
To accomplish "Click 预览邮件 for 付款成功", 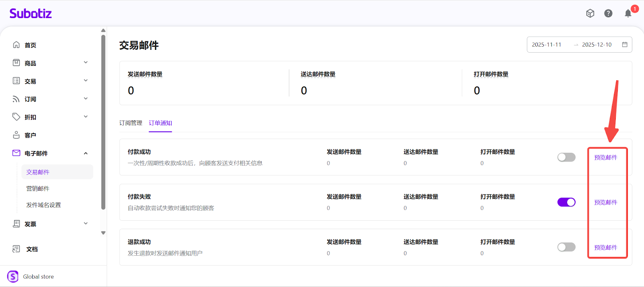I will tap(605, 158).
